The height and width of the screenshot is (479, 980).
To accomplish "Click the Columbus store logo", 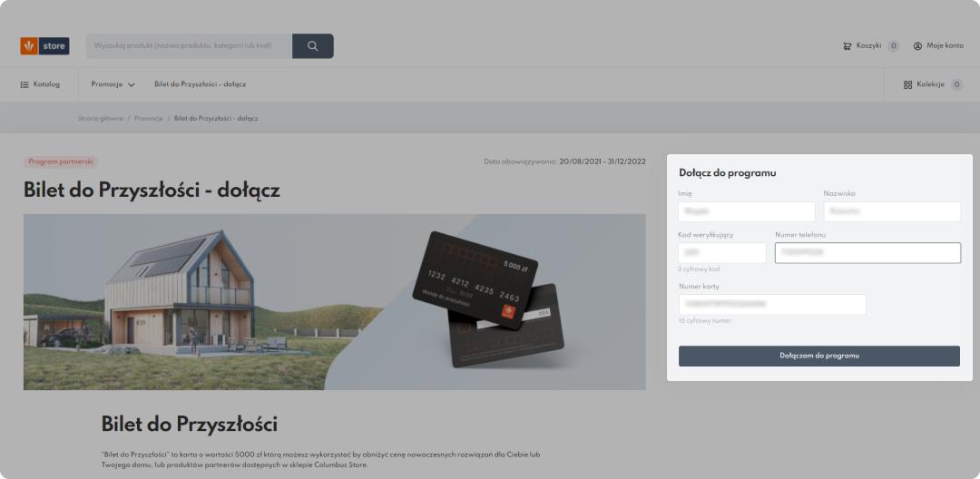I will pos(45,46).
